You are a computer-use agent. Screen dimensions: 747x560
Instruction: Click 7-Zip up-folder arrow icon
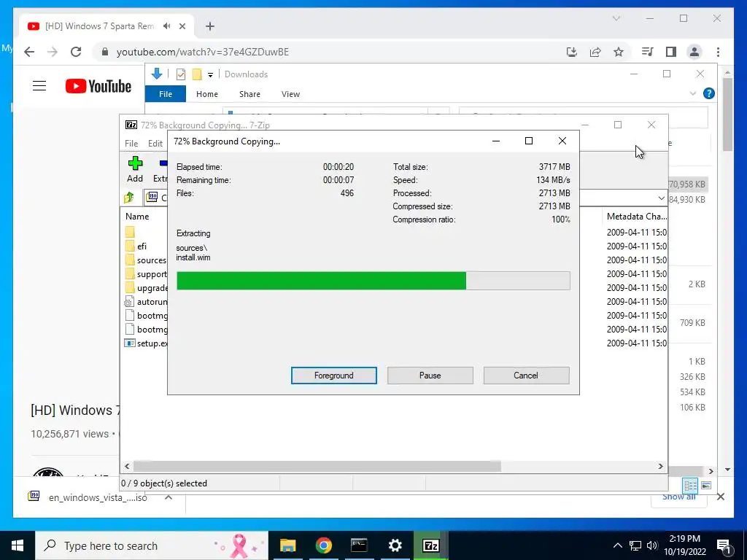pyautogui.click(x=128, y=197)
